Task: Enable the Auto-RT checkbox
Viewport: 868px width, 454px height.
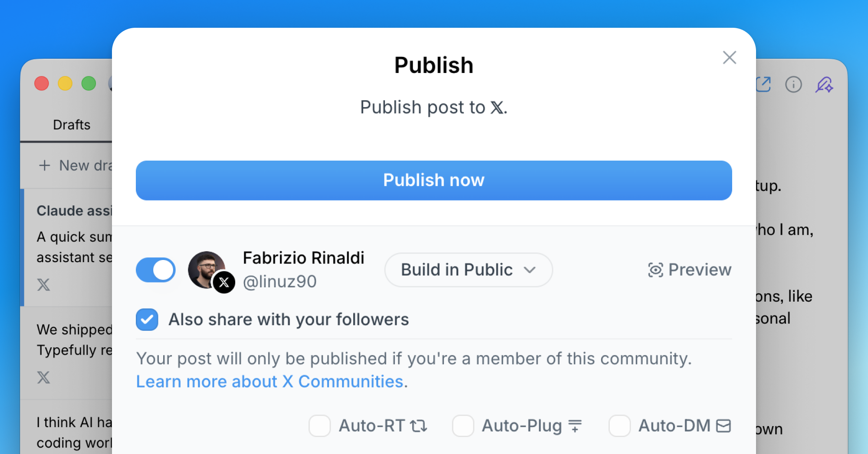Action: pos(319,426)
